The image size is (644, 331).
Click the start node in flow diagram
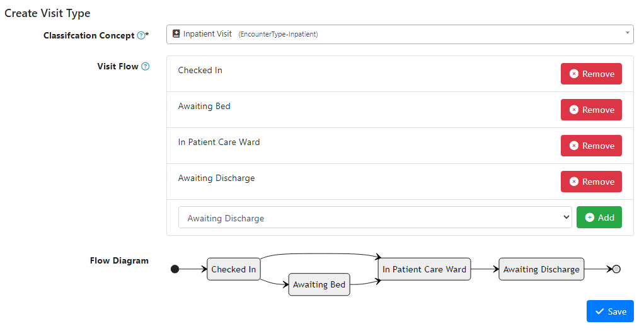pos(175,269)
